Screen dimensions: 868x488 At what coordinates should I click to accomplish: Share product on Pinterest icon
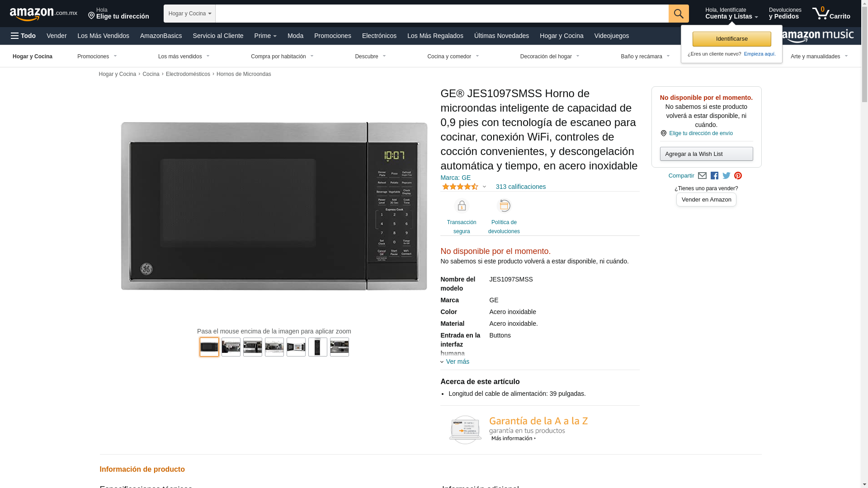[738, 176]
